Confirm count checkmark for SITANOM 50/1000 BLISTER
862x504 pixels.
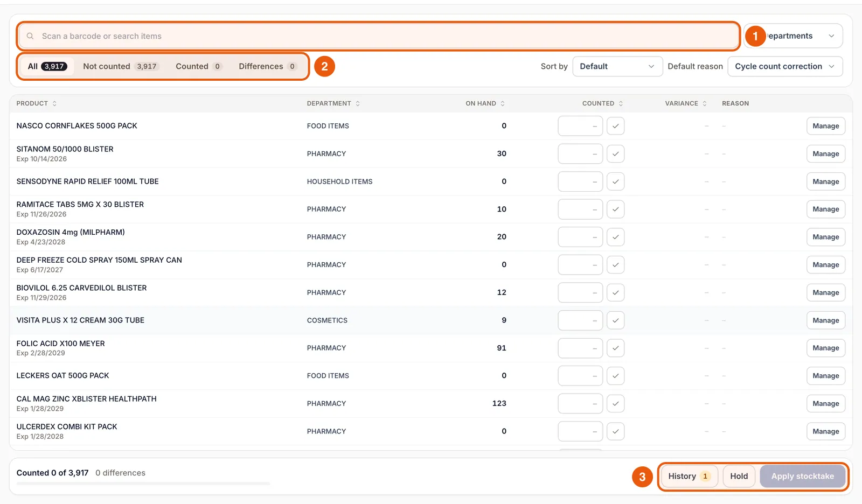615,154
